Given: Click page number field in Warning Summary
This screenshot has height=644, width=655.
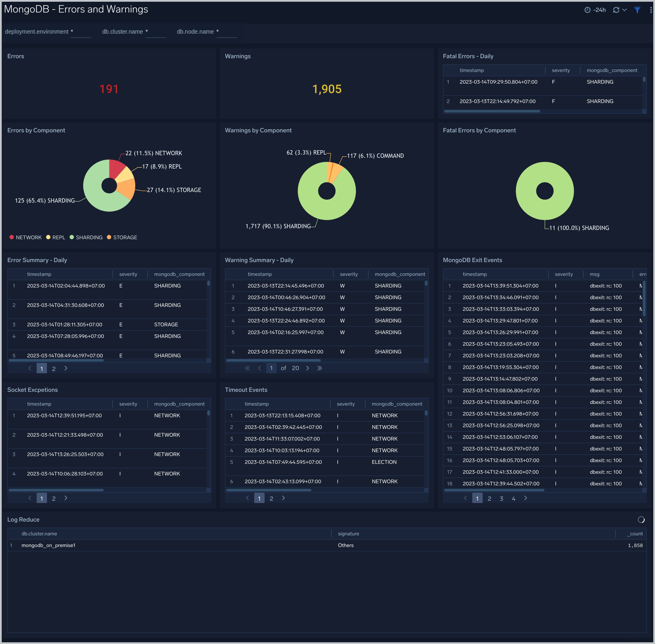Looking at the screenshot, I should point(271,368).
